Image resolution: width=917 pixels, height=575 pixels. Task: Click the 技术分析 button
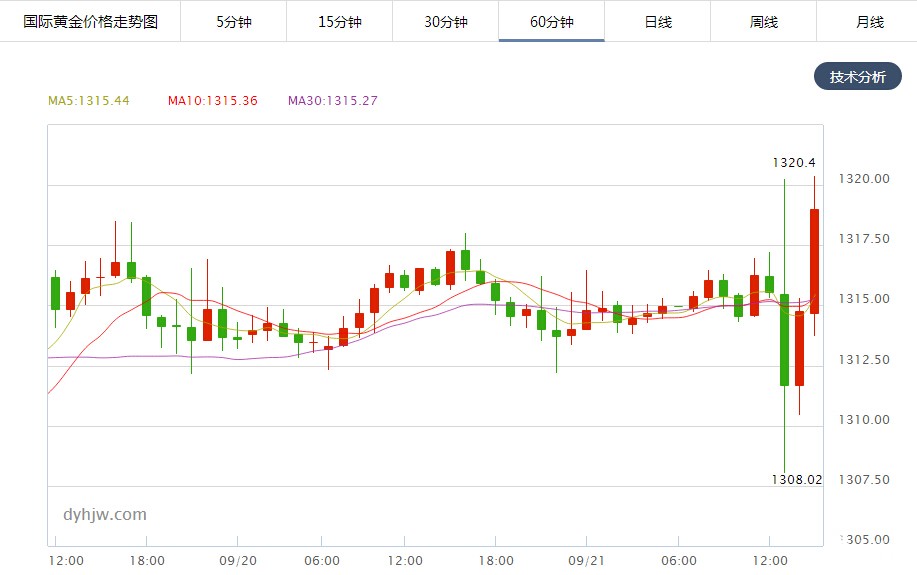pos(857,77)
